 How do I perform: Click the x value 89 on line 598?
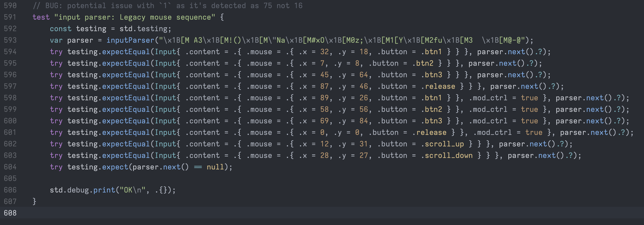(x=324, y=98)
